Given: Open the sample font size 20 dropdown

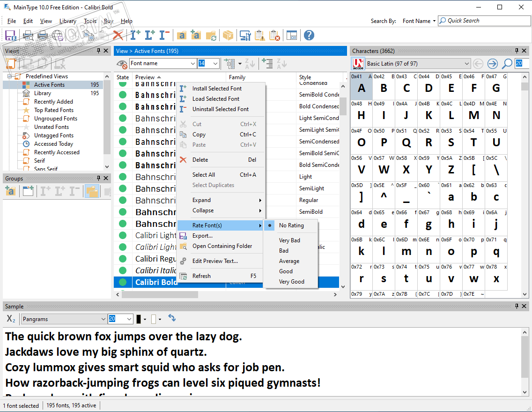Looking at the screenshot, I should (129, 319).
